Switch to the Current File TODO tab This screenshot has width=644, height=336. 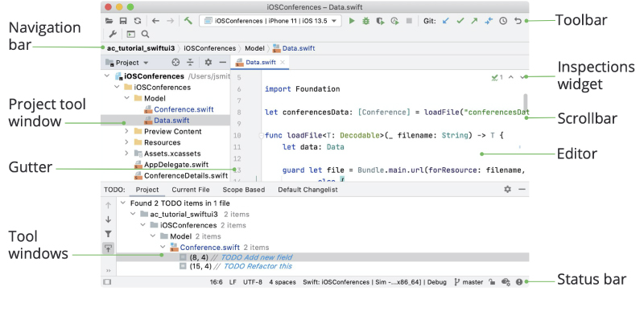pyautogui.click(x=191, y=190)
